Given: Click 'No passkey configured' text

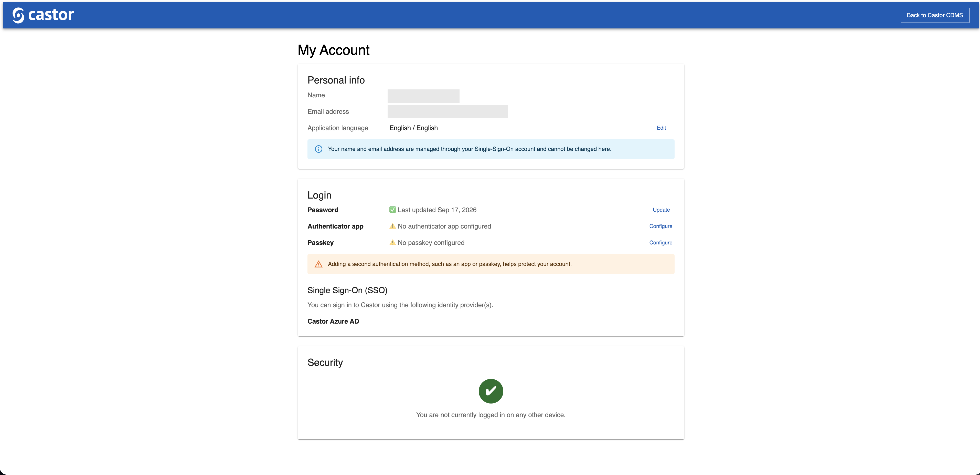Looking at the screenshot, I should click(x=431, y=242).
